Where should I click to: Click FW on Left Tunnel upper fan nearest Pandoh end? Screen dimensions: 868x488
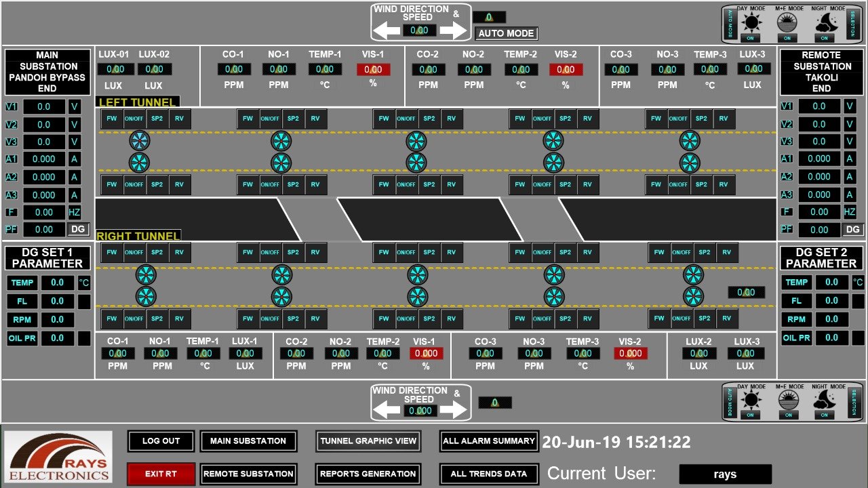coord(112,119)
